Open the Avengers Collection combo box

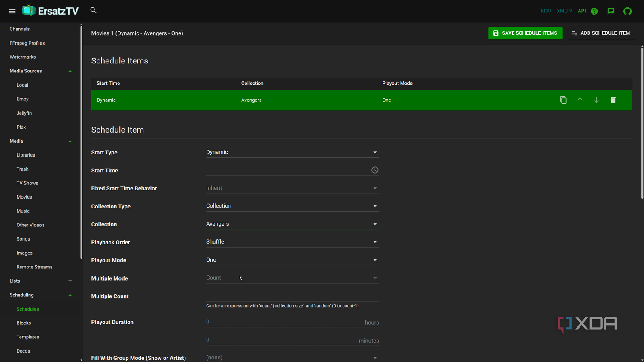pyautogui.click(x=292, y=224)
